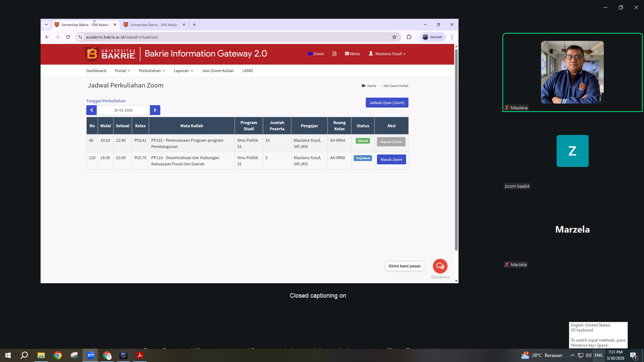
Task: Click the browser forward arrow
Action: click(57, 37)
